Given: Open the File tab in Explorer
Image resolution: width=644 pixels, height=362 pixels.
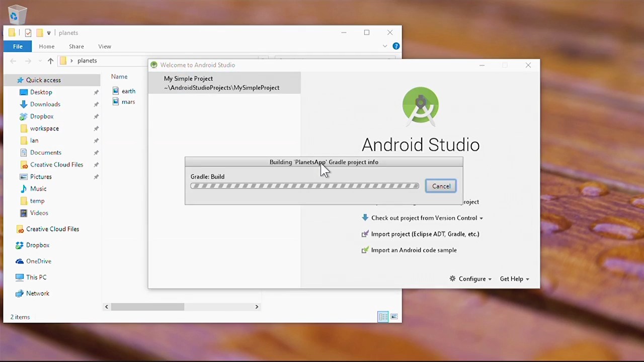Looking at the screenshot, I should point(18,46).
